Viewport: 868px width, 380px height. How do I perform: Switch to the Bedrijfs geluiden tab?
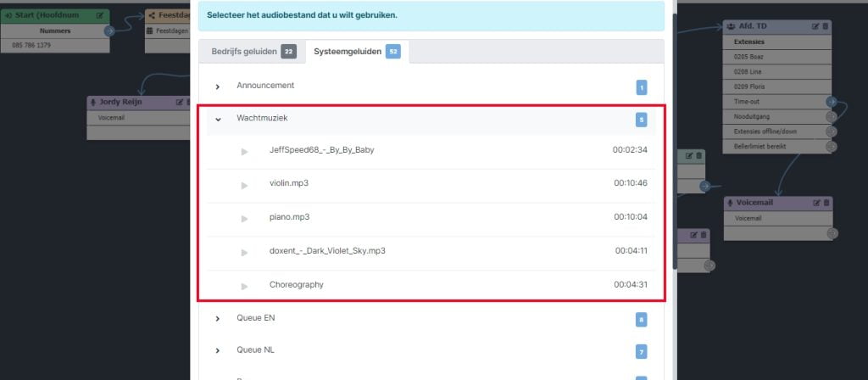coord(253,52)
